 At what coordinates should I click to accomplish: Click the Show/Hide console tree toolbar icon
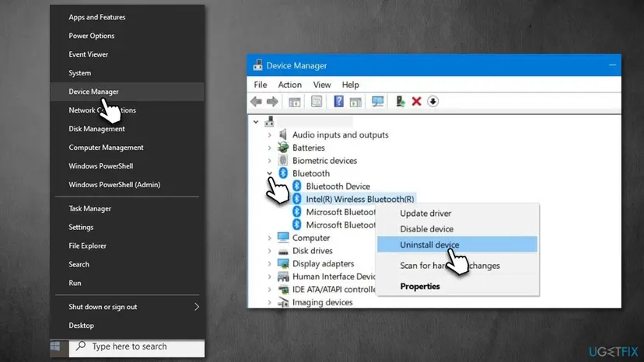pos(295,102)
